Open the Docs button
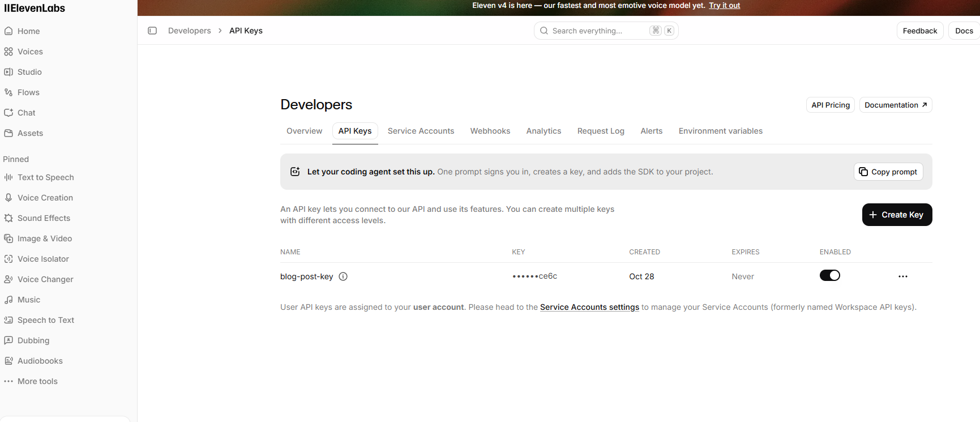Image resolution: width=980 pixels, height=422 pixels. 964,31
